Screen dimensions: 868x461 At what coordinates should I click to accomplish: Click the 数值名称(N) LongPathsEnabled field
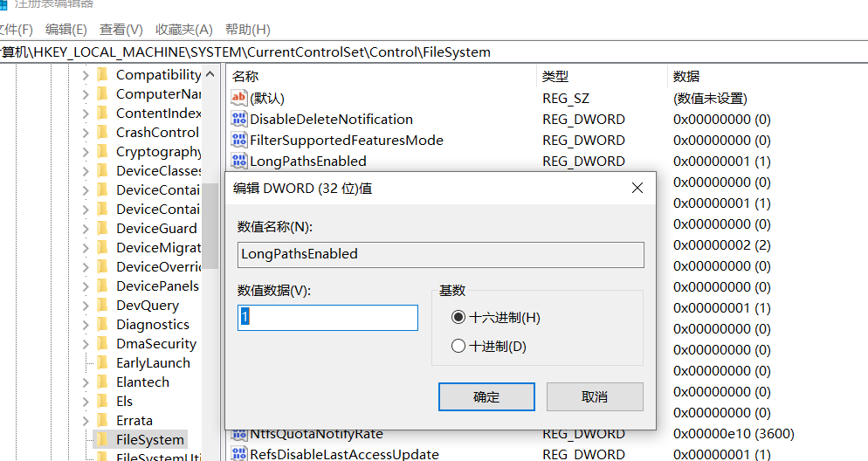click(x=441, y=255)
